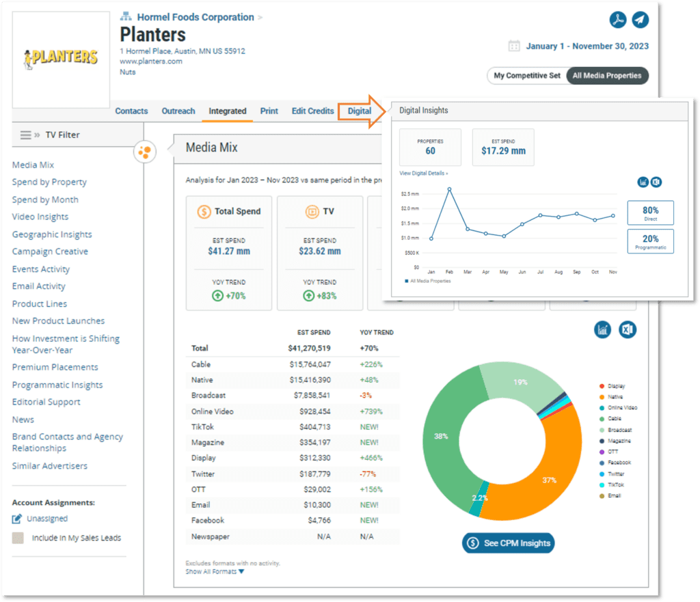The image size is (700, 602).
Task: Go to Media Mix in sidebar
Action: coord(33,165)
